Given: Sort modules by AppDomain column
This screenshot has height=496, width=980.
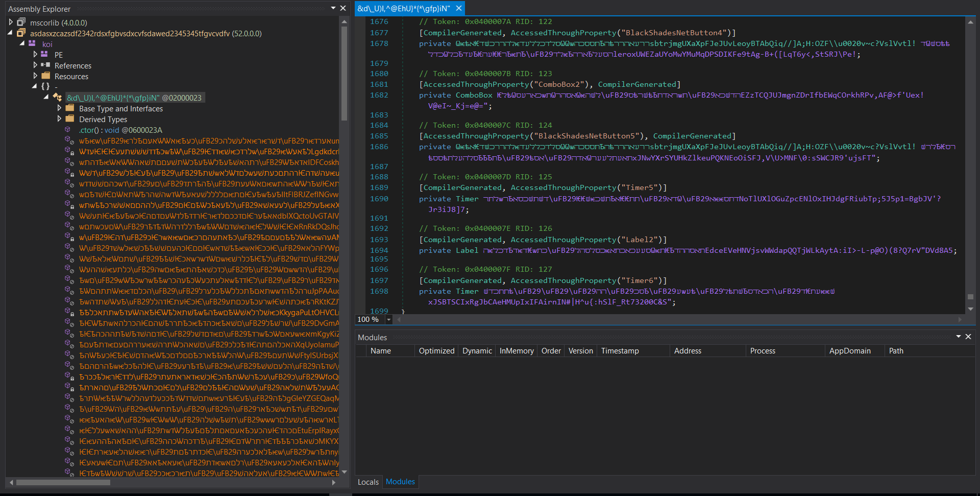Looking at the screenshot, I should tap(855, 351).
